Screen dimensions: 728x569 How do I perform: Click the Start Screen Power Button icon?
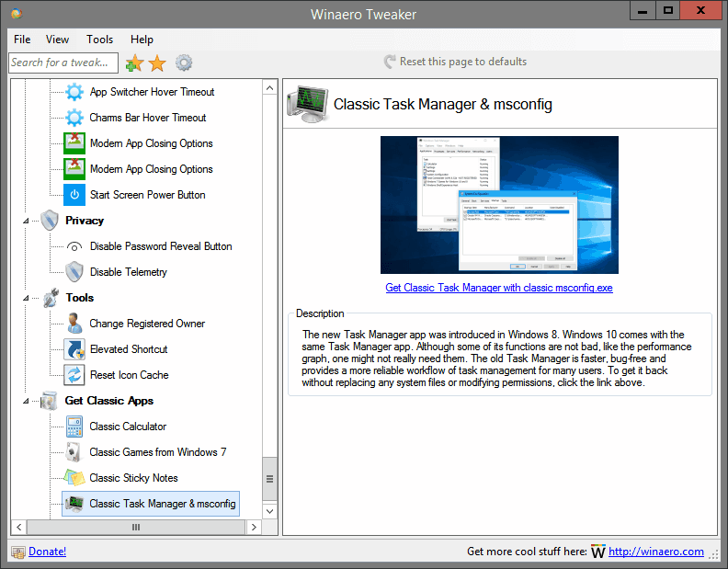74,195
